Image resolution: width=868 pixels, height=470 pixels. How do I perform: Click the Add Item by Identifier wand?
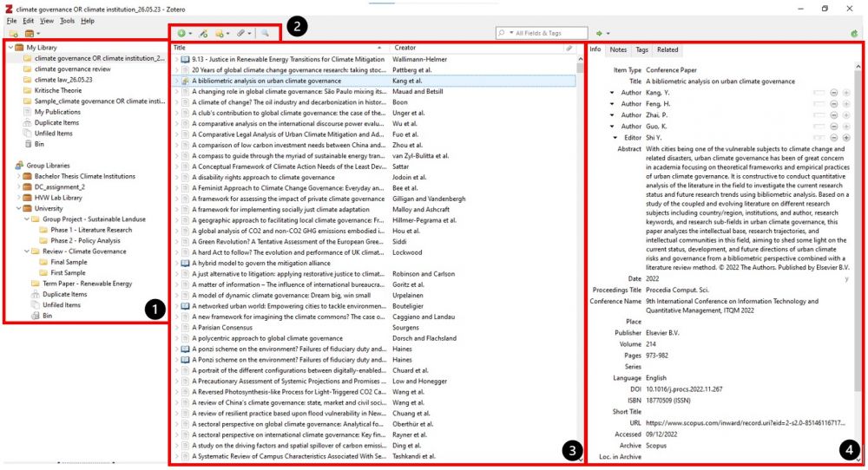pos(203,34)
